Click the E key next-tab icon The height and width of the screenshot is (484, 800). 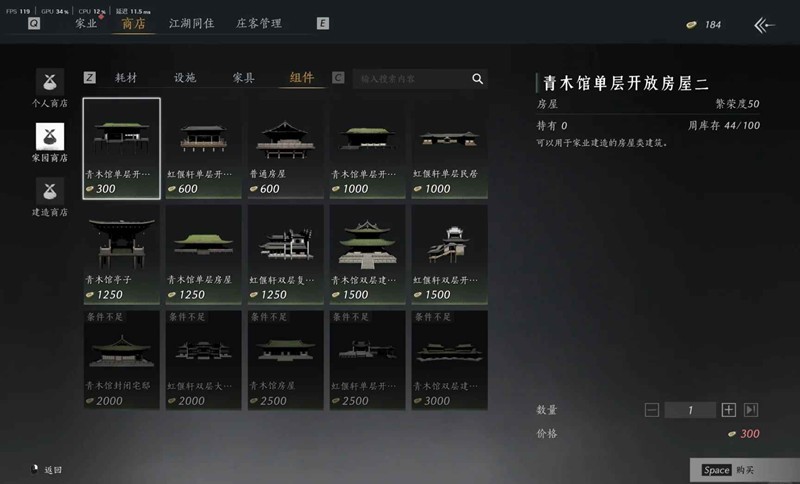coord(322,23)
